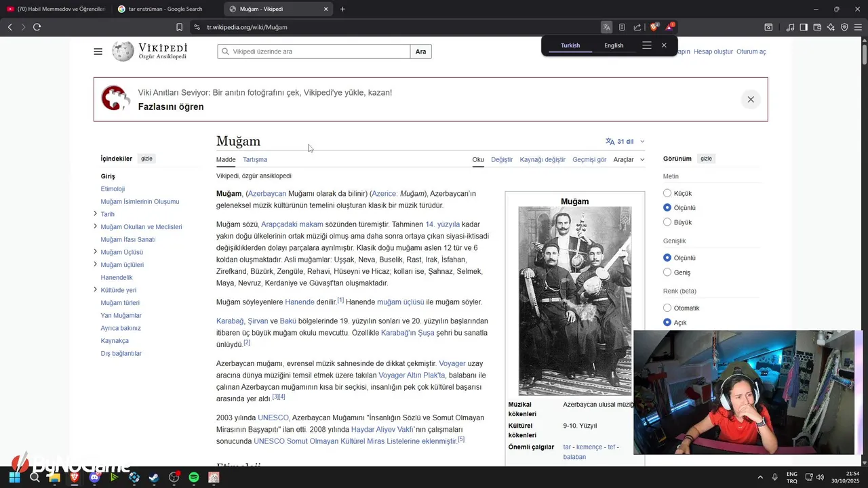868x488 pixels.
Task: Open the Değiştir edit tab
Action: coord(502,160)
